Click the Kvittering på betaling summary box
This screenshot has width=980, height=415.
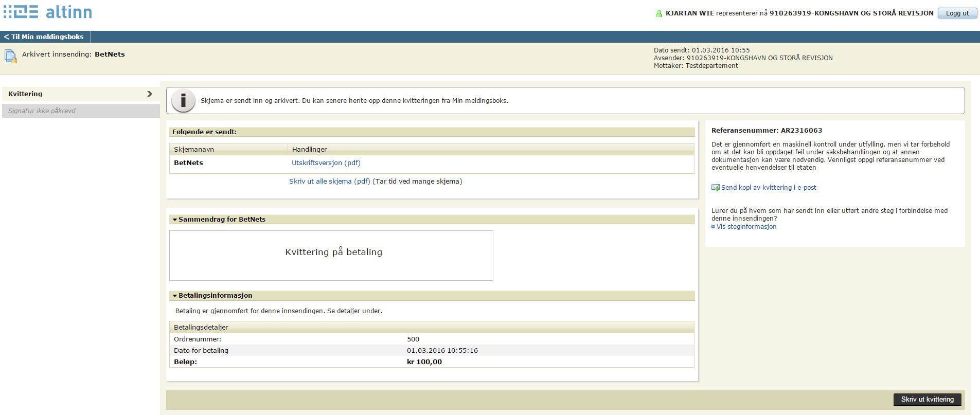(331, 255)
